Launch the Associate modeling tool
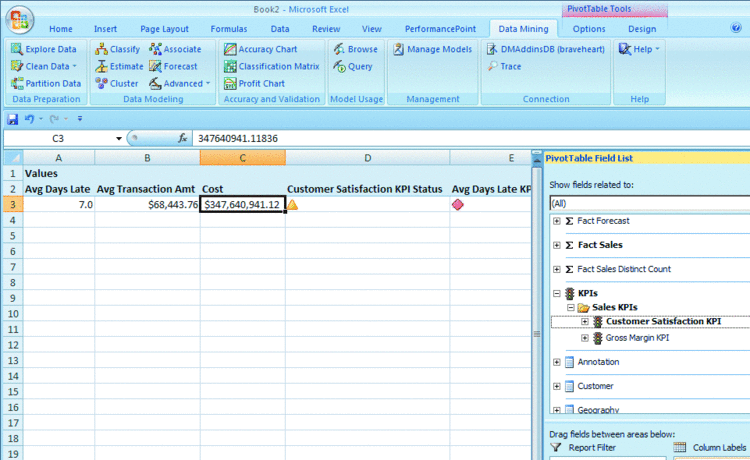750x460 pixels. [175, 49]
